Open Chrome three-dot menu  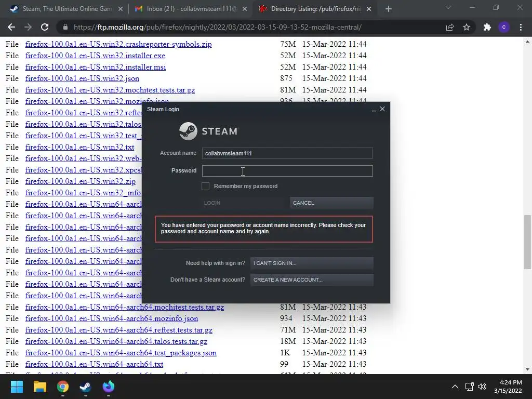click(521, 27)
